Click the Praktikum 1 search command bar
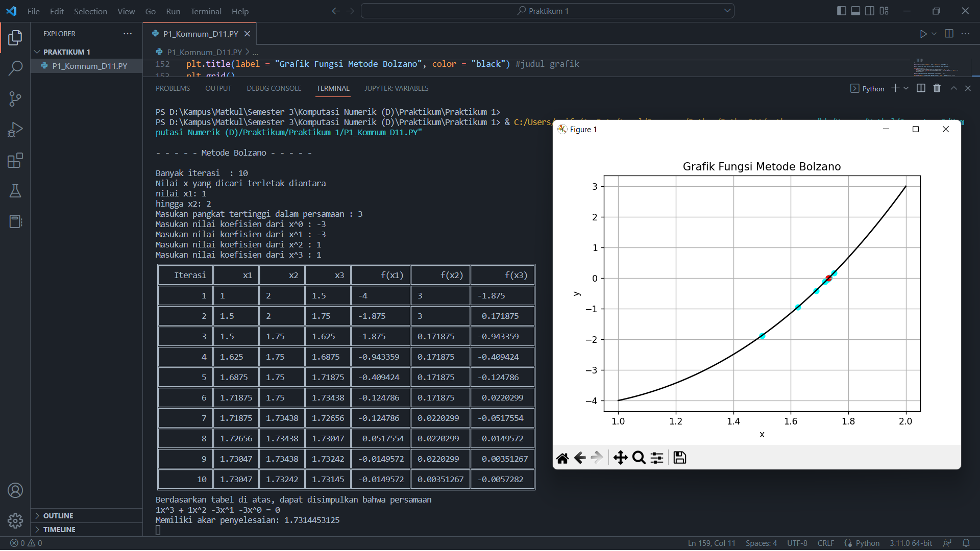The height and width of the screenshot is (551, 980). coord(547,10)
